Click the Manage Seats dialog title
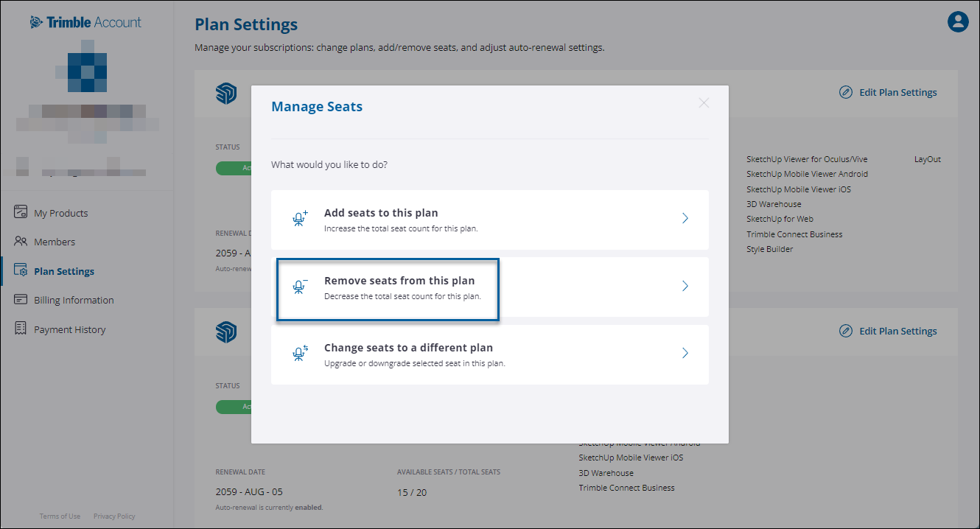Image resolution: width=980 pixels, height=529 pixels. (x=317, y=107)
